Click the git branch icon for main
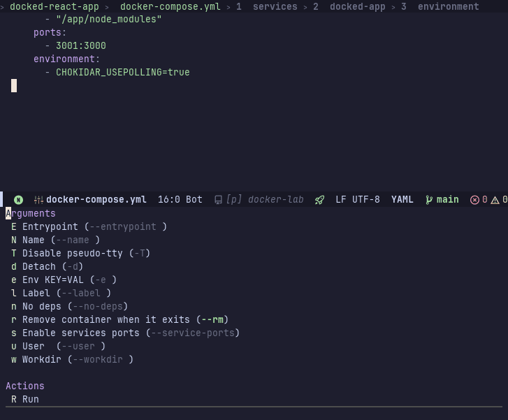 click(429, 200)
